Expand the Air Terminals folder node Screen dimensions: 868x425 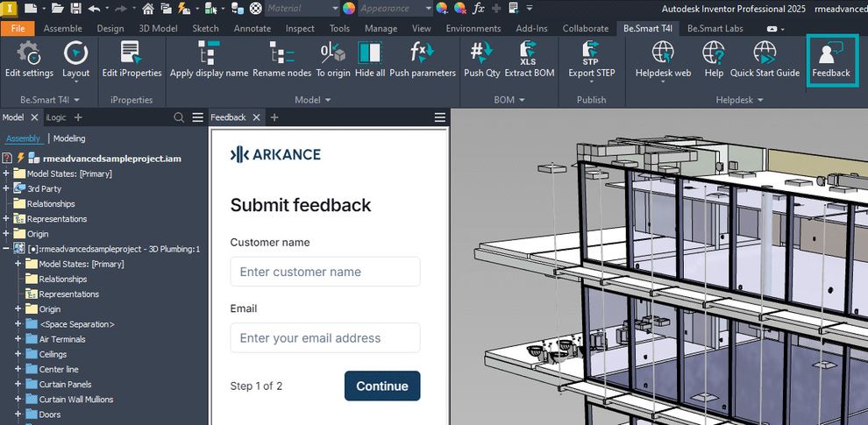click(x=18, y=339)
